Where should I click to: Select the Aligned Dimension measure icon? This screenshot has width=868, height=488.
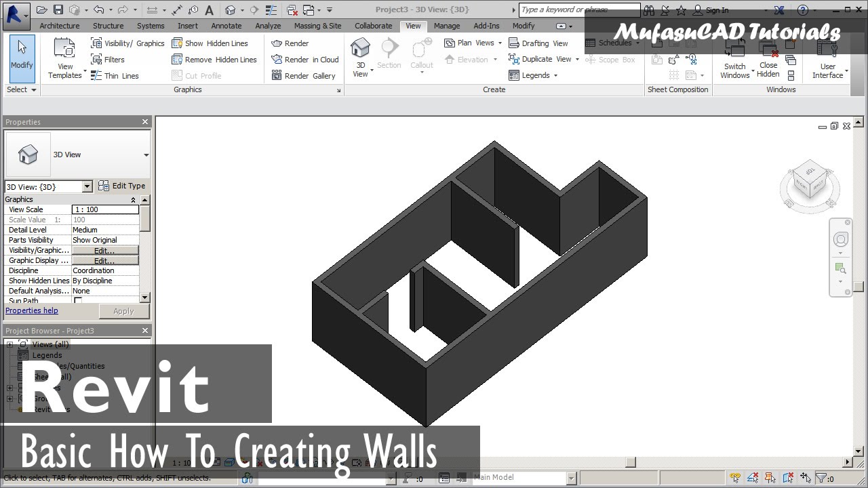click(177, 10)
